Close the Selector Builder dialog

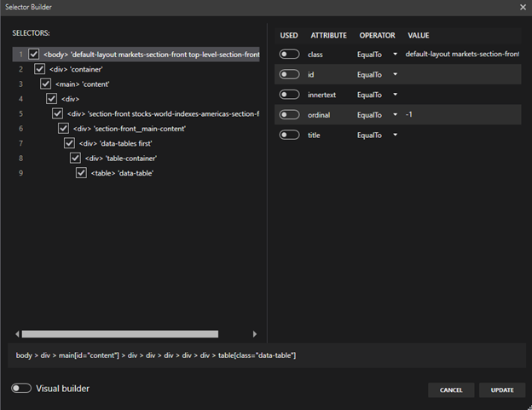coord(523,7)
